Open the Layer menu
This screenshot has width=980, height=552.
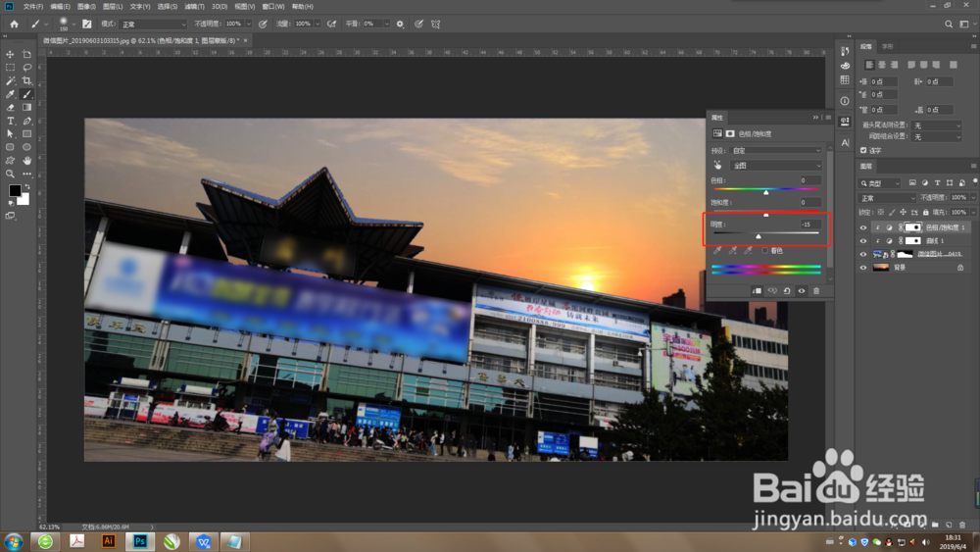click(x=113, y=6)
